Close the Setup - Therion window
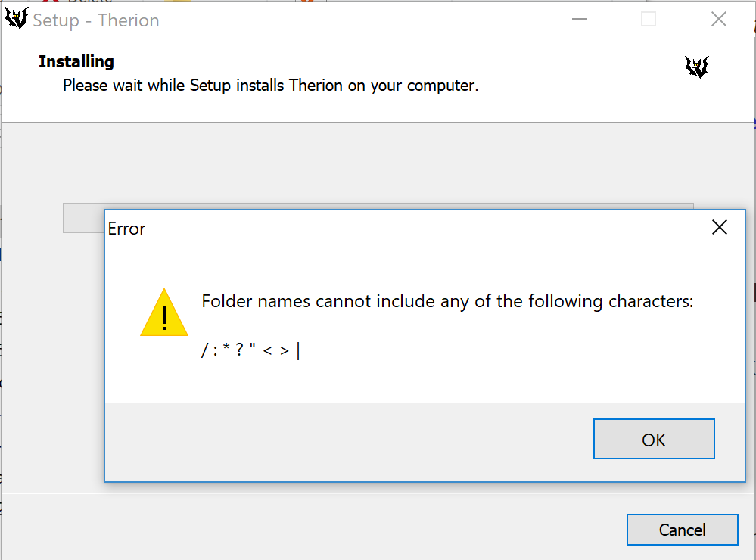 718,19
